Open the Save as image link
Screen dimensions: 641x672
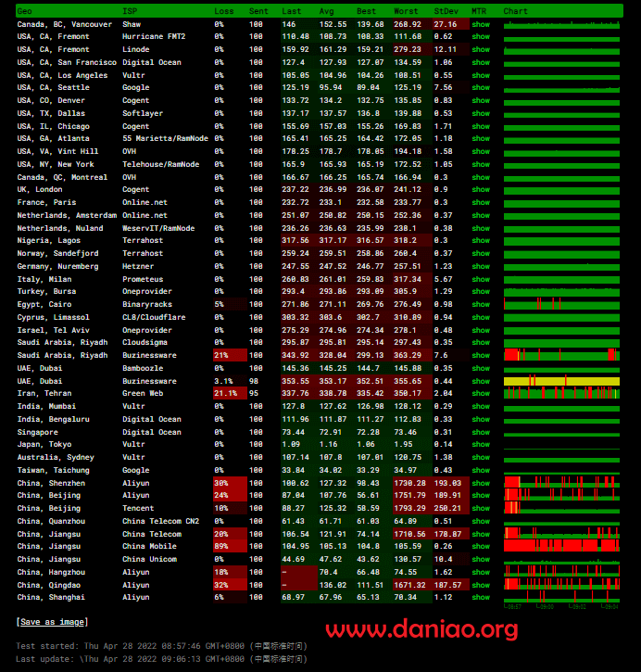click(52, 622)
